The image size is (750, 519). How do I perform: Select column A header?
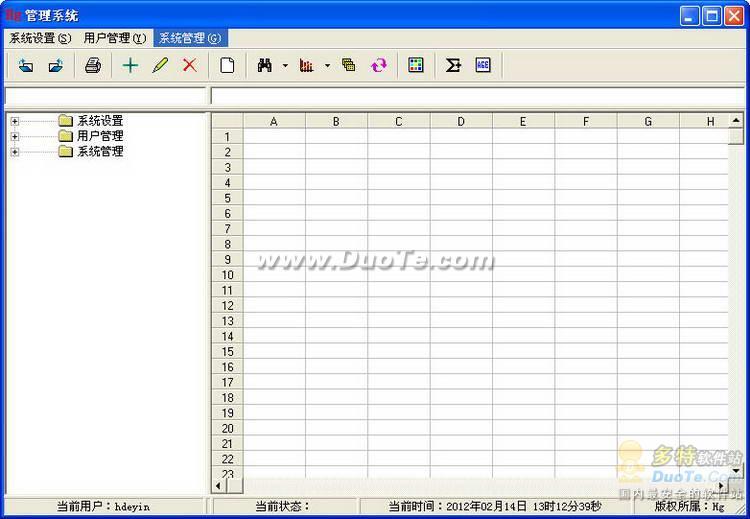(274, 121)
